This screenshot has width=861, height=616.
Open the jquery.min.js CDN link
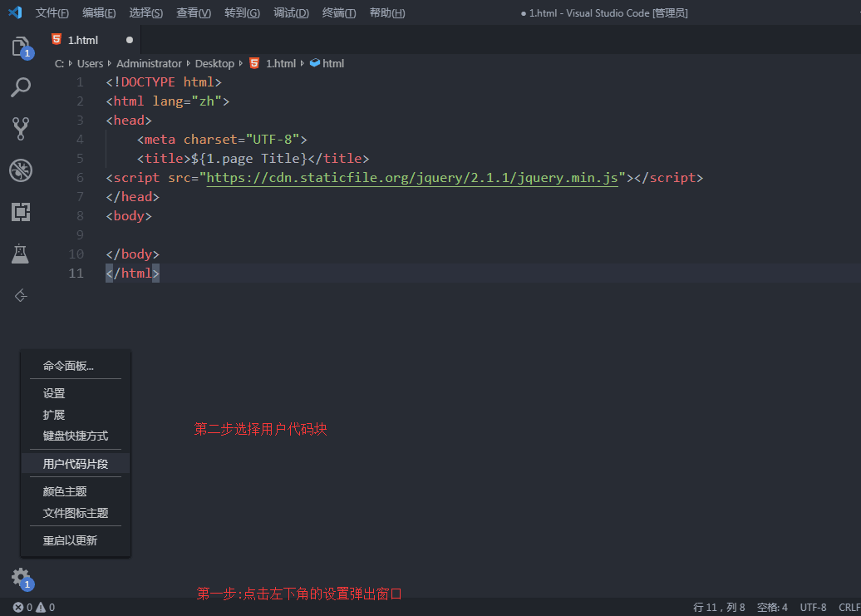tap(412, 178)
